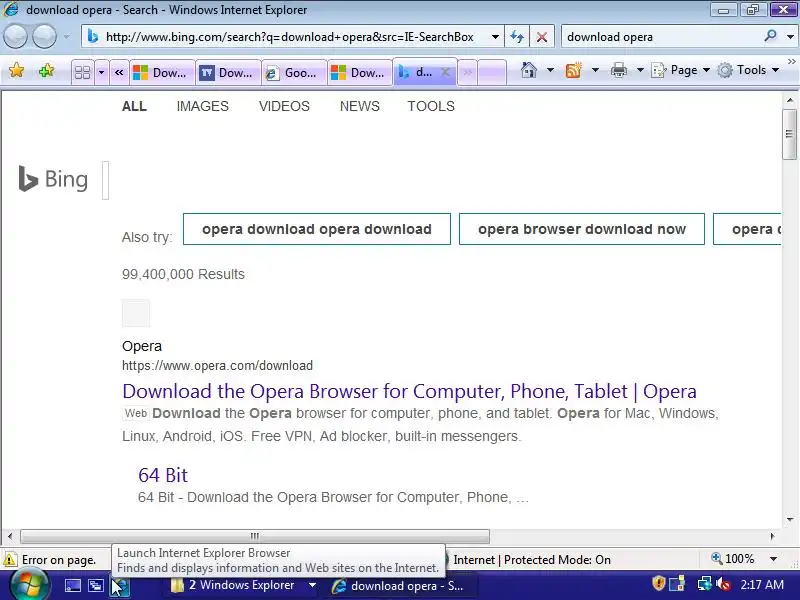Select the ALL search filter
Screen dimensions: 800x600
point(134,106)
